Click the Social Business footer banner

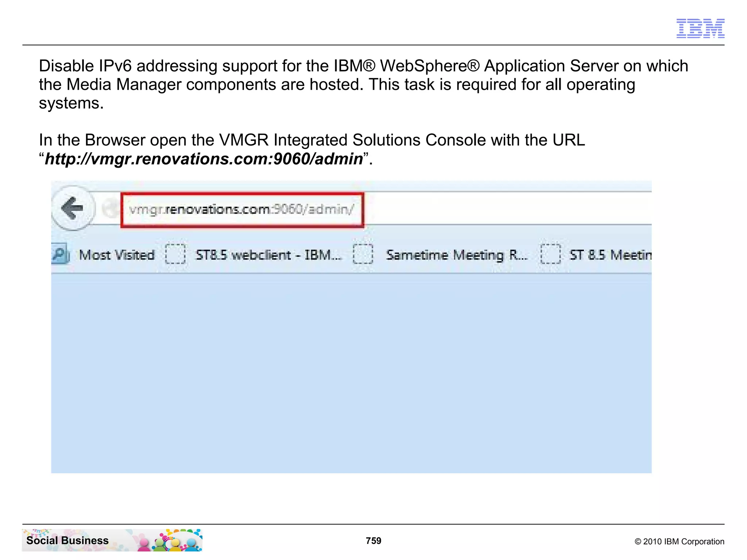pos(112,540)
